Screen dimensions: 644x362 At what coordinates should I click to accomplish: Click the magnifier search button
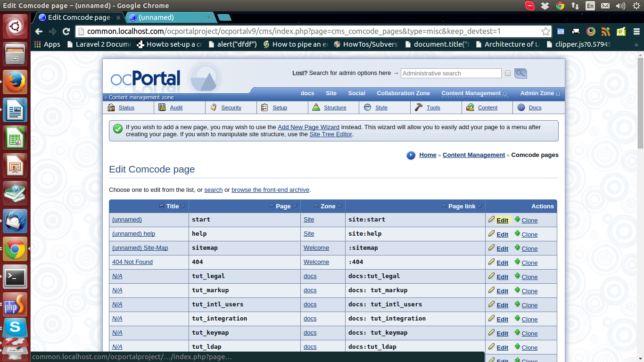pos(520,73)
